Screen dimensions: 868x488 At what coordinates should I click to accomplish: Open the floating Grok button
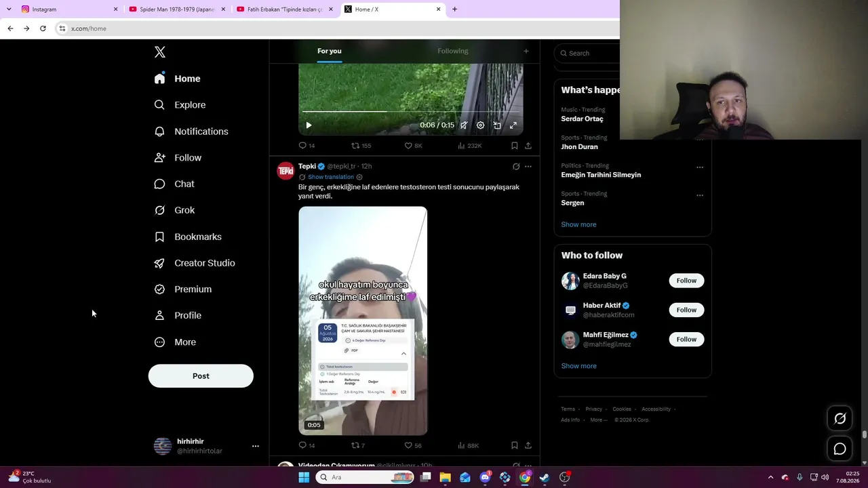pyautogui.click(x=840, y=418)
